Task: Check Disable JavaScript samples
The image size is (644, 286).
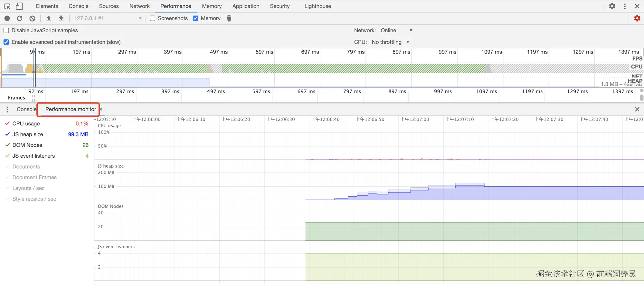Action: 6,30
